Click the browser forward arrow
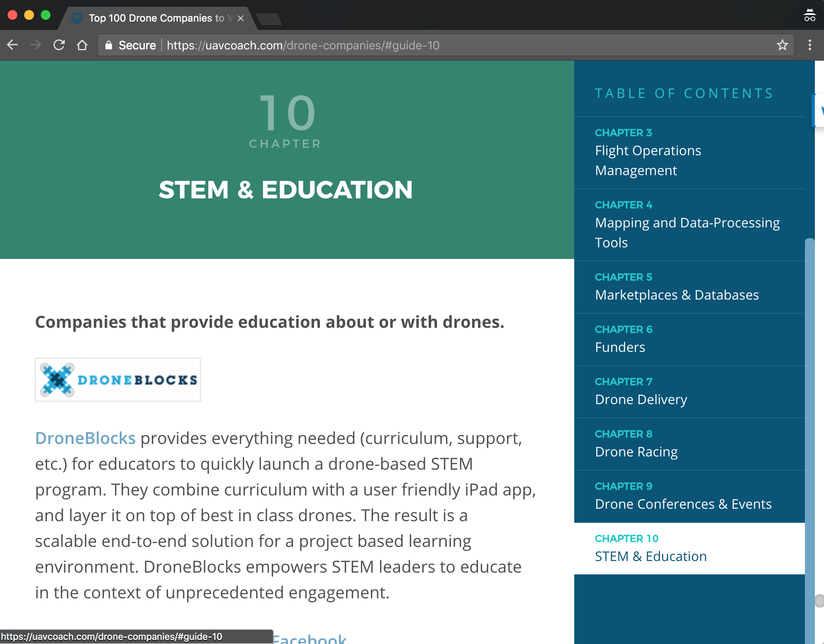 pos(36,45)
